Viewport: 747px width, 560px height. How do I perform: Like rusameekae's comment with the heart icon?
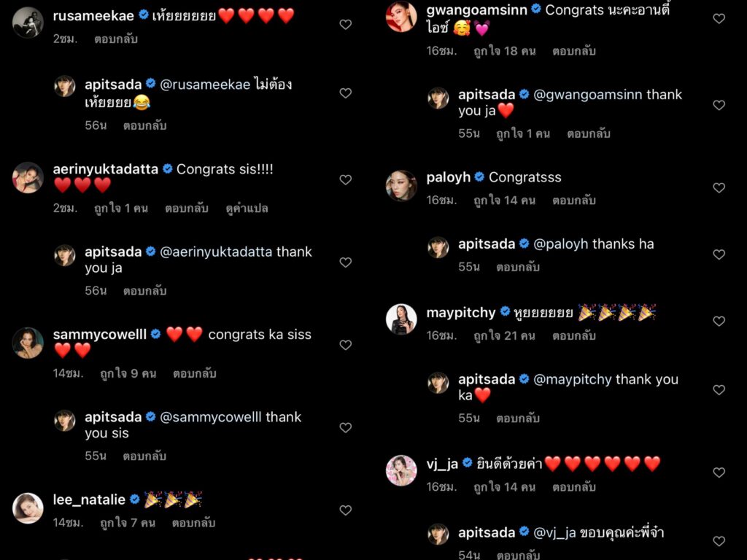(x=345, y=24)
